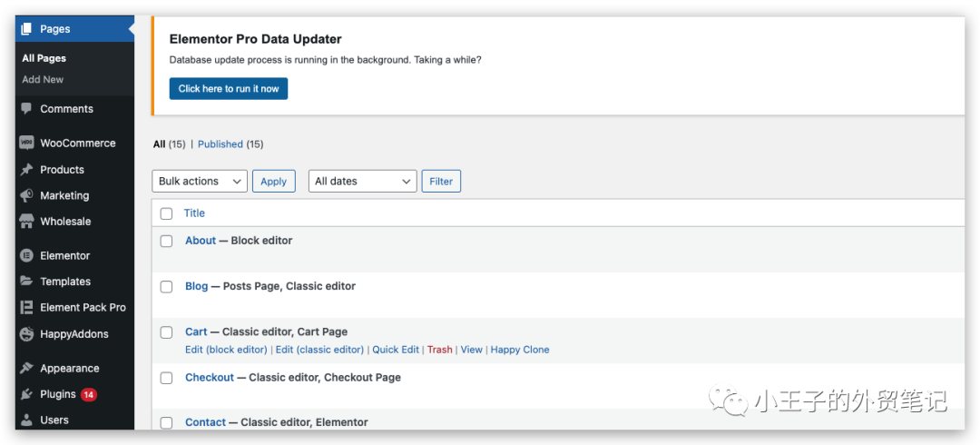Open the Blog page title link
The width and height of the screenshot is (980, 445).
(196, 286)
